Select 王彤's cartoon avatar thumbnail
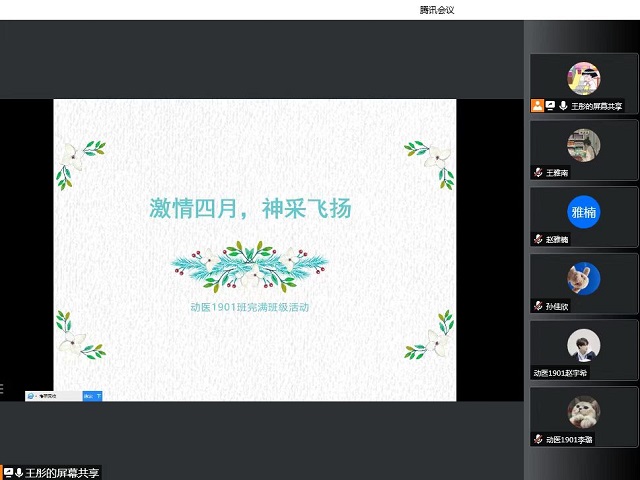The width and height of the screenshot is (640, 480). pos(584,78)
